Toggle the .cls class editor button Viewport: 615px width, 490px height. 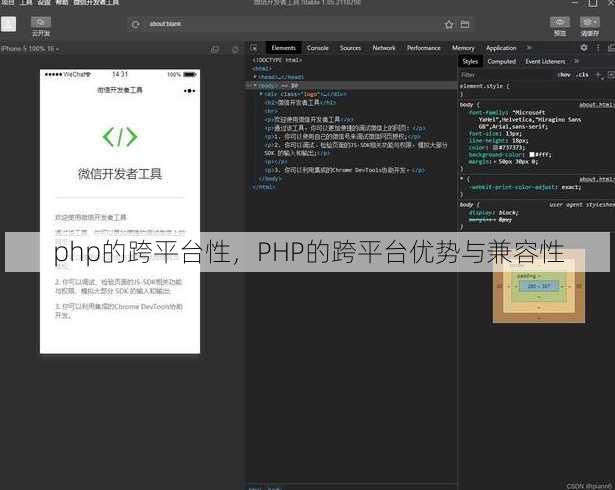pos(582,75)
